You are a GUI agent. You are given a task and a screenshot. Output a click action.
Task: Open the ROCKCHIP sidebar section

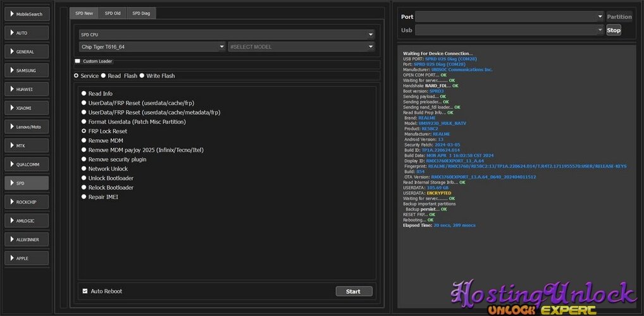[27, 202]
